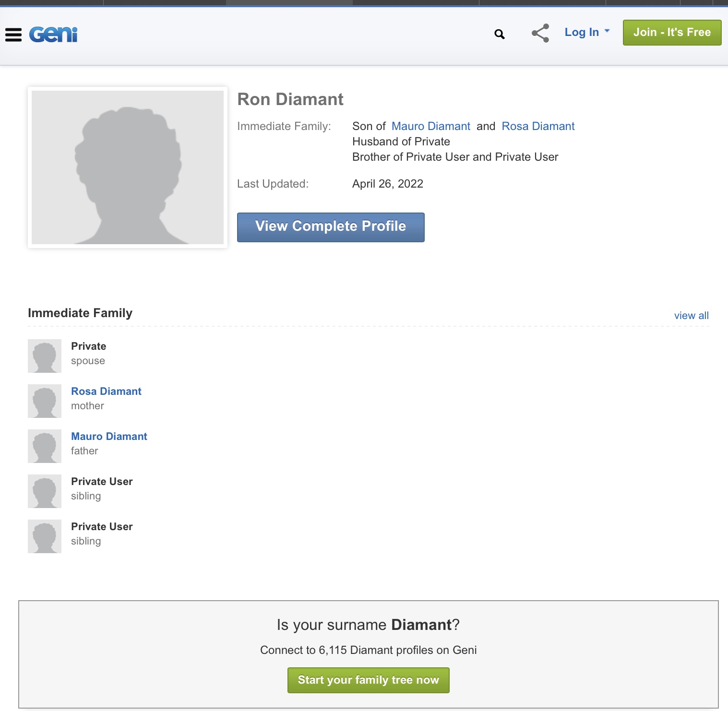
Task: Click Mauro Diamant's father avatar thumbnail
Action: coord(45,446)
